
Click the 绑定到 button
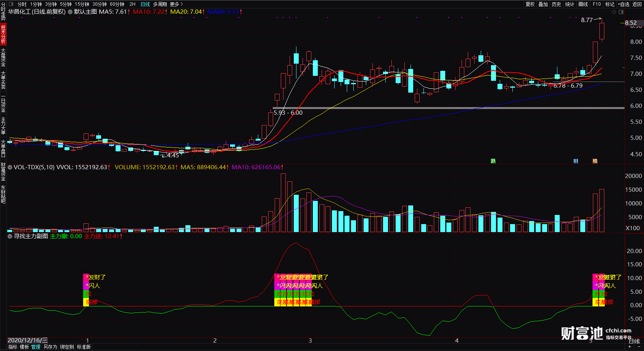click(x=67, y=347)
